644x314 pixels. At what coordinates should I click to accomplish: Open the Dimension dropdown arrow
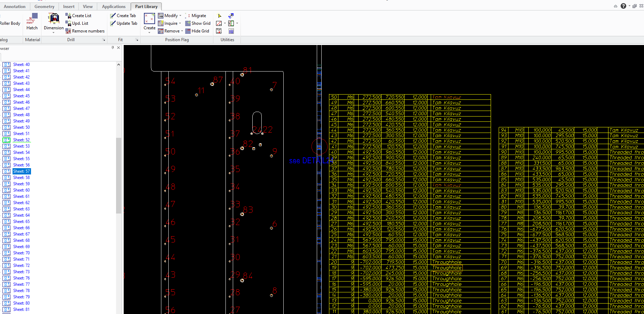(x=53, y=32)
